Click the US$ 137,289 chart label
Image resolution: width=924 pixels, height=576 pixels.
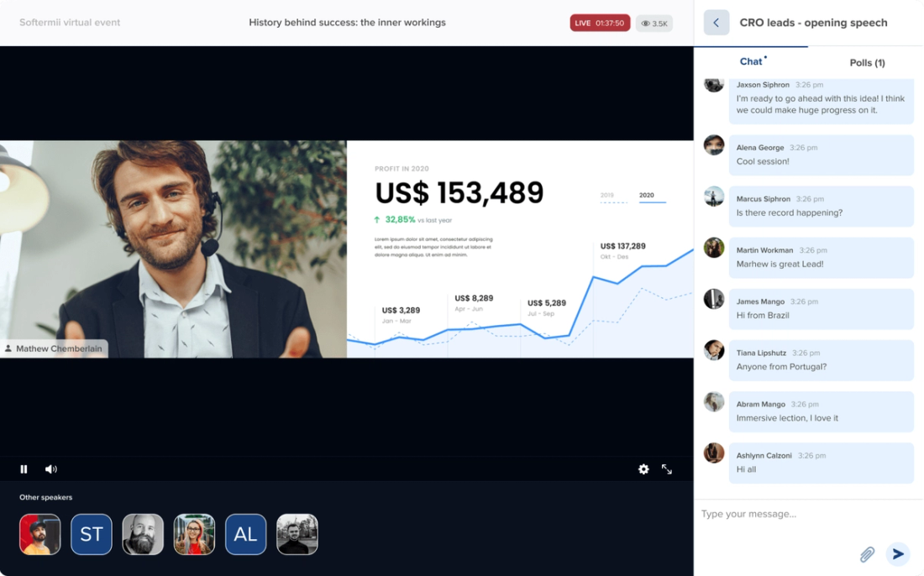click(x=623, y=246)
